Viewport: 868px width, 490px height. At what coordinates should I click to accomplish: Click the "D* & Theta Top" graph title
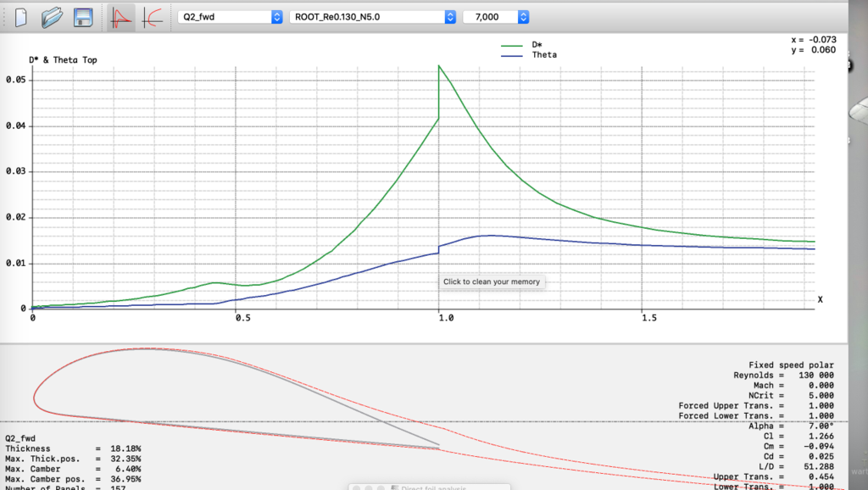(63, 60)
